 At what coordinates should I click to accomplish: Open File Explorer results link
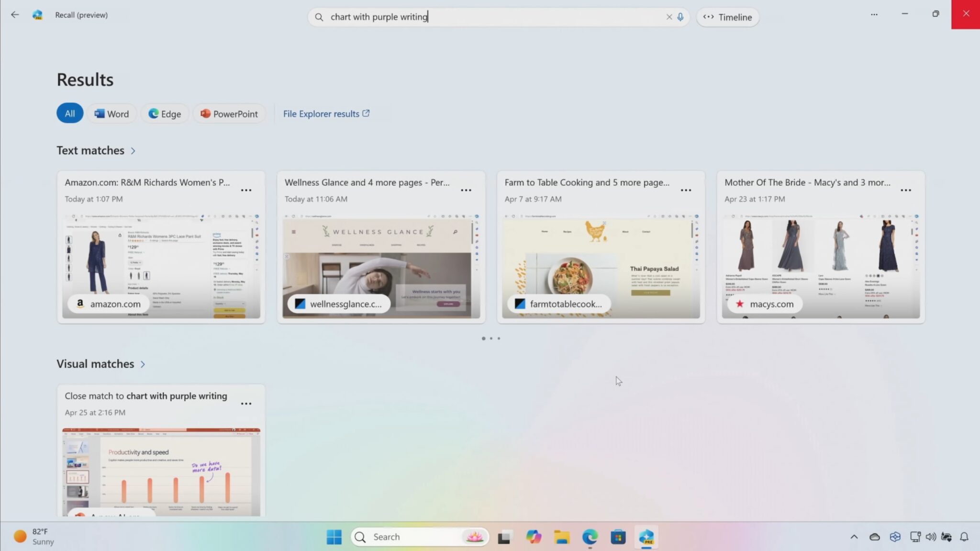[x=326, y=114]
